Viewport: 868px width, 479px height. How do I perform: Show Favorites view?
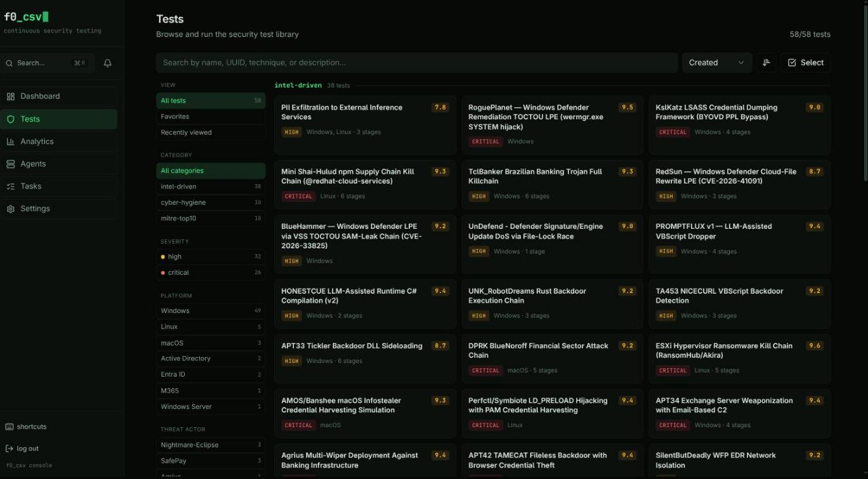(x=211, y=117)
